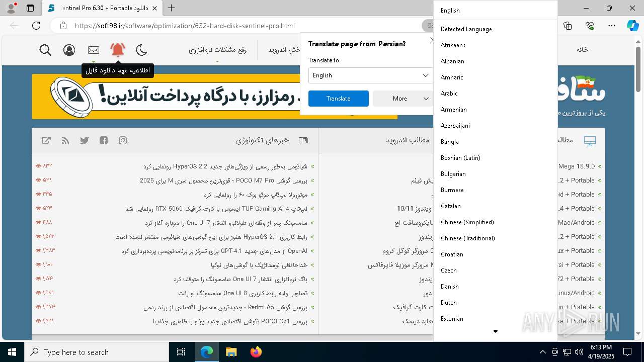Open Task View on taskbar
Image resolution: width=644 pixels, height=362 pixels.
click(181, 352)
